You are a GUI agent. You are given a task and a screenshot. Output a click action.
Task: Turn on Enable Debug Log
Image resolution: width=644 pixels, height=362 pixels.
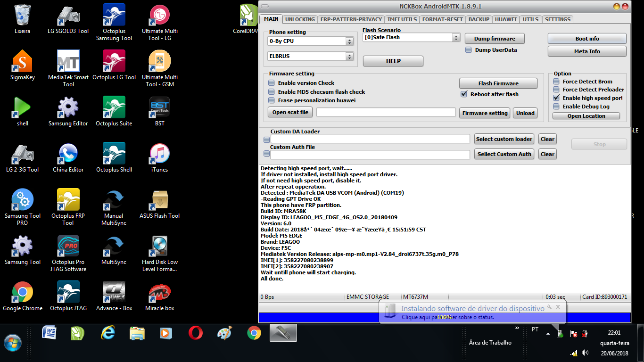(556, 107)
